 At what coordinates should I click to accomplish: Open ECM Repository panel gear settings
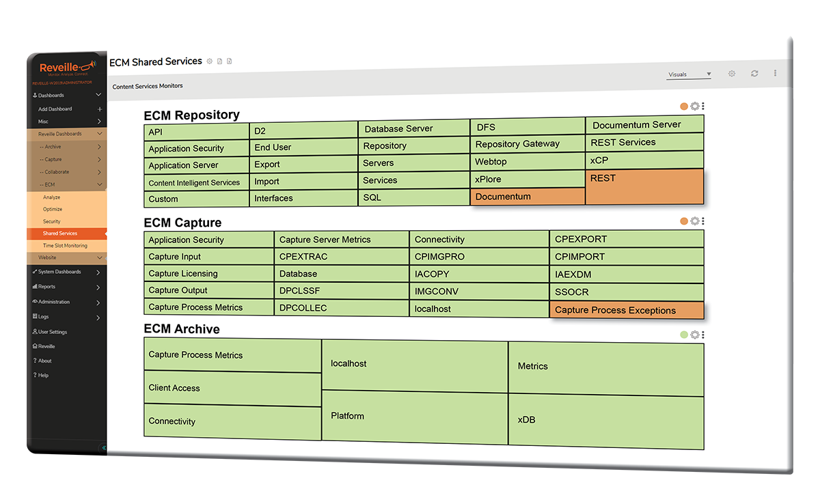[695, 107]
